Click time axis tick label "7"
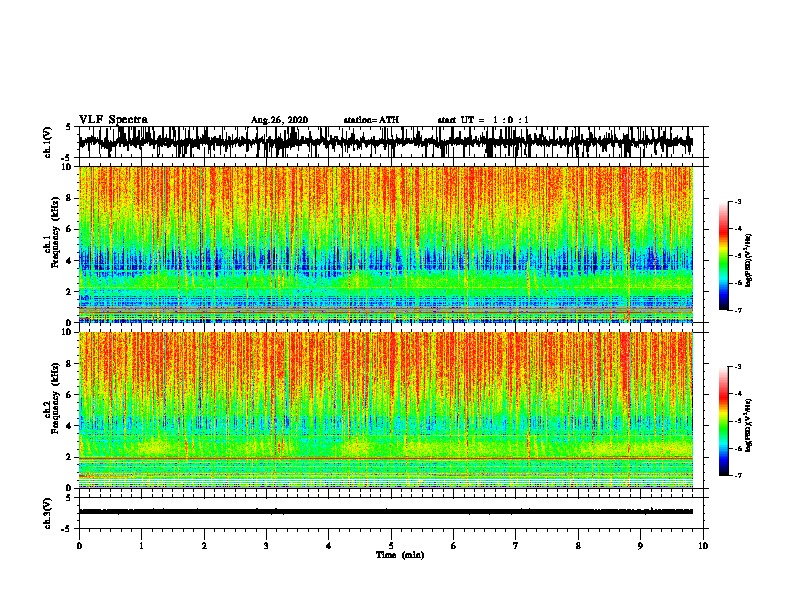Screen dimensions: 792x612 pos(516,546)
